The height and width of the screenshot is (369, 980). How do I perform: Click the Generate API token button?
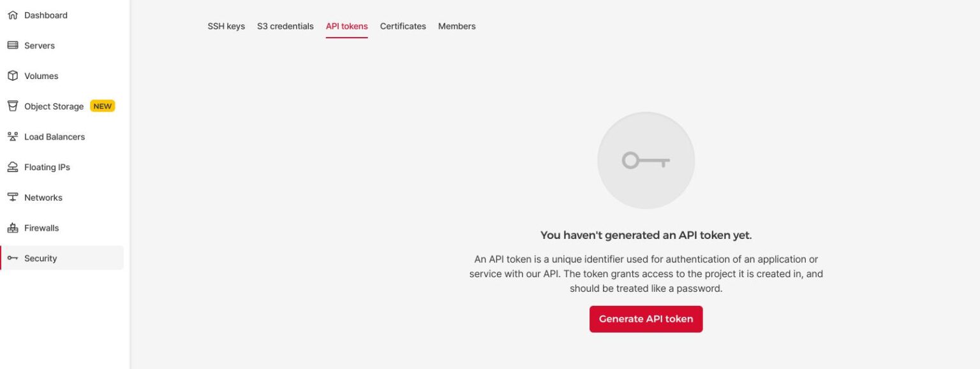[x=646, y=319]
